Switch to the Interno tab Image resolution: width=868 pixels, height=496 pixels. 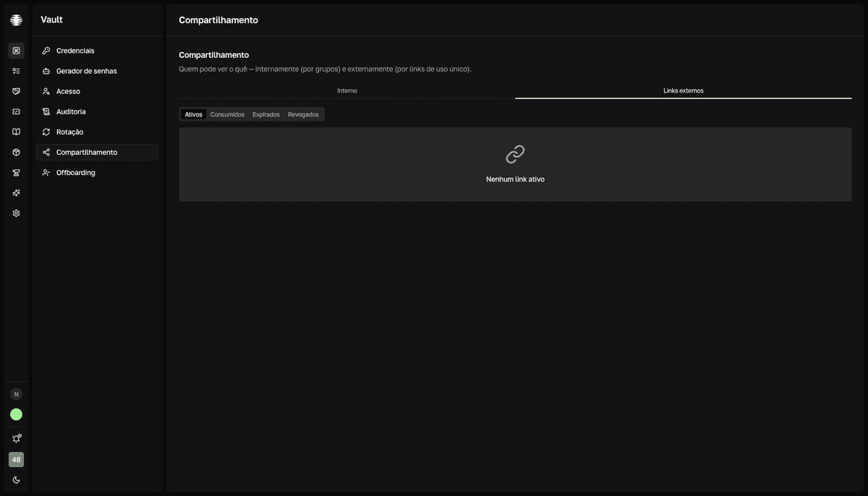(347, 90)
